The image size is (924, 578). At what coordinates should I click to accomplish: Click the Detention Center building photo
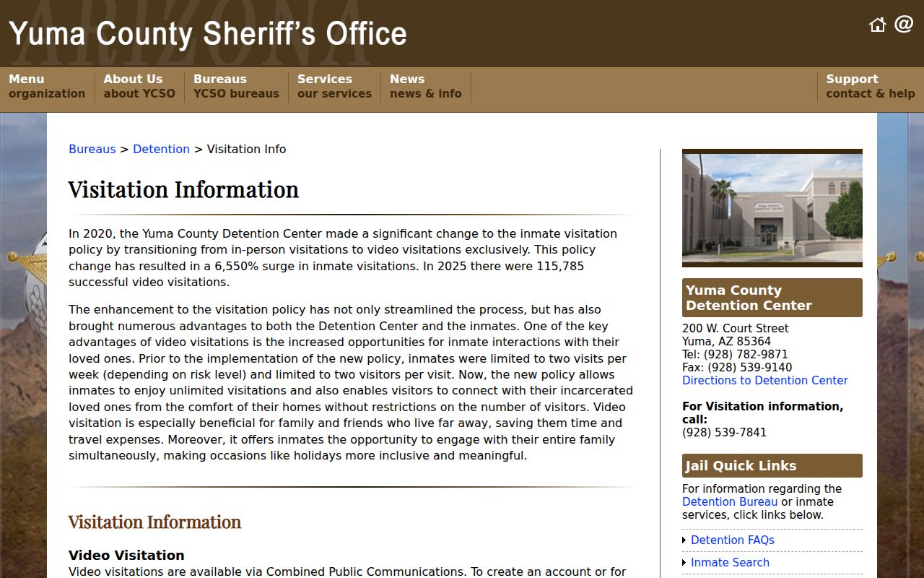point(772,208)
